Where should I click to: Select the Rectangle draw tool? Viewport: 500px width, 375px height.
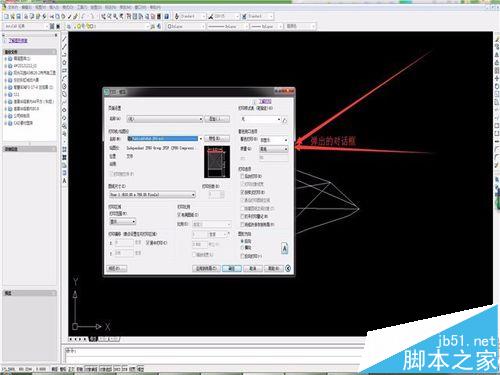pos(64,70)
